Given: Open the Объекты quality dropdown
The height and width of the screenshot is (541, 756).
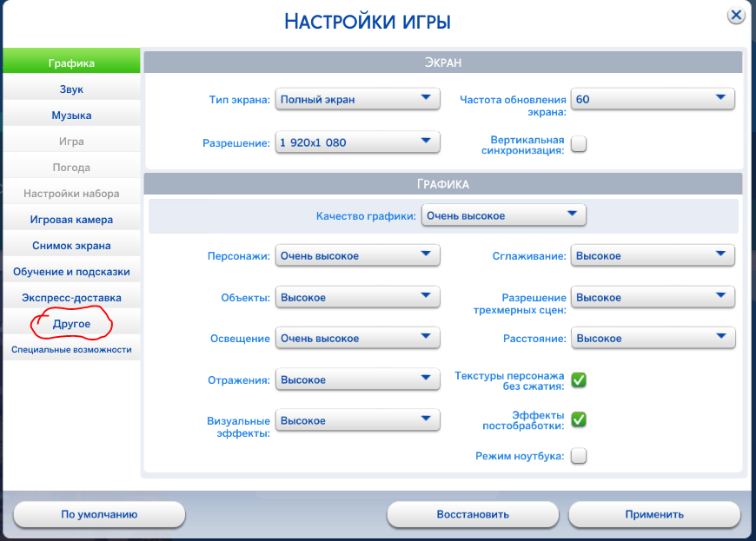Looking at the screenshot, I should click(357, 297).
